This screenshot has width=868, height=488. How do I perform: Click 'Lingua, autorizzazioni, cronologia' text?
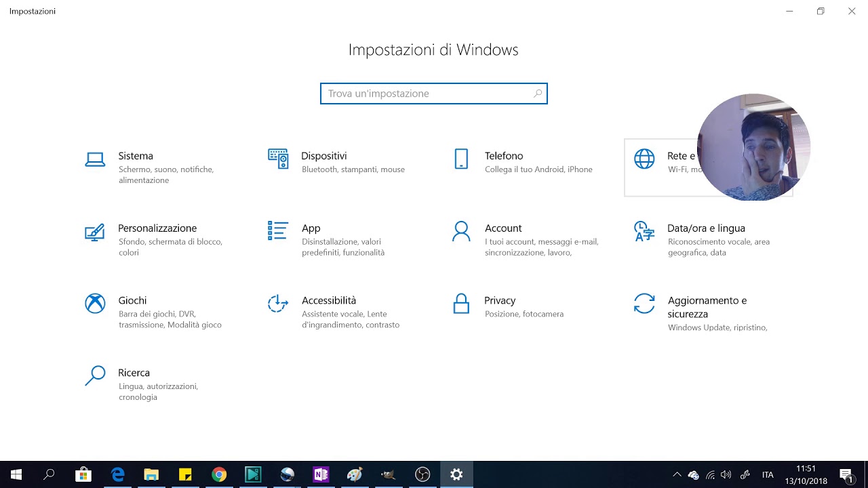pyautogui.click(x=158, y=392)
